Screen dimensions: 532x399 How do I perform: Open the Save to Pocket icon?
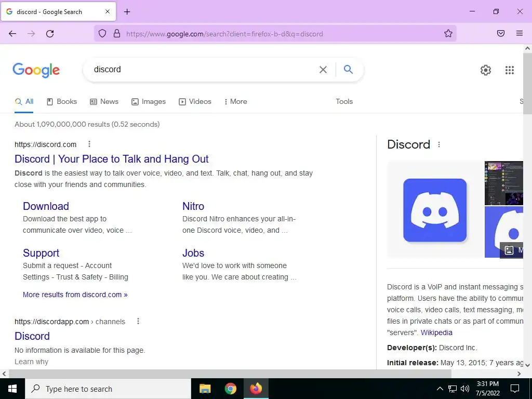[500, 33]
